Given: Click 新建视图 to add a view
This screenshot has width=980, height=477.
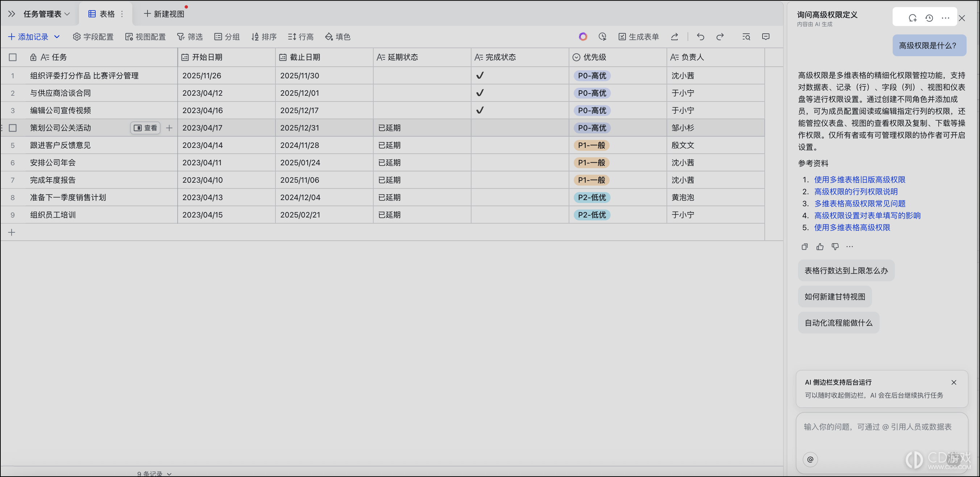Looking at the screenshot, I should 164,14.
